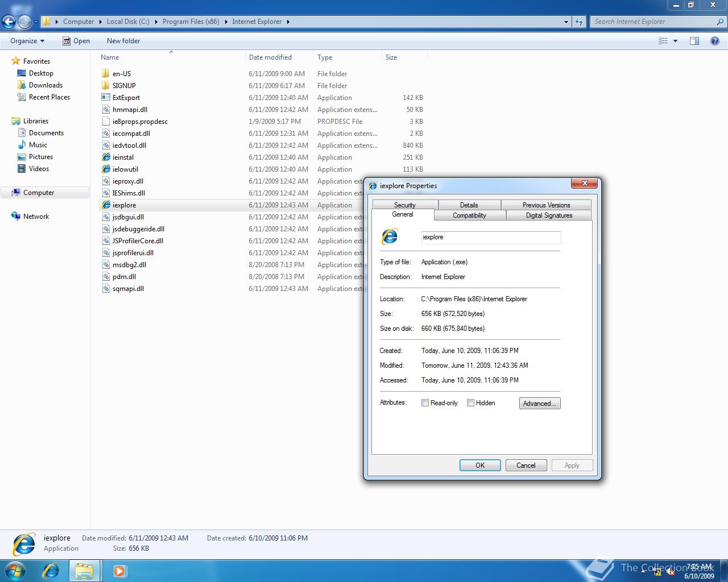This screenshot has height=582, width=728.
Task: Confirm properties with OK button
Action: point(480,465)
